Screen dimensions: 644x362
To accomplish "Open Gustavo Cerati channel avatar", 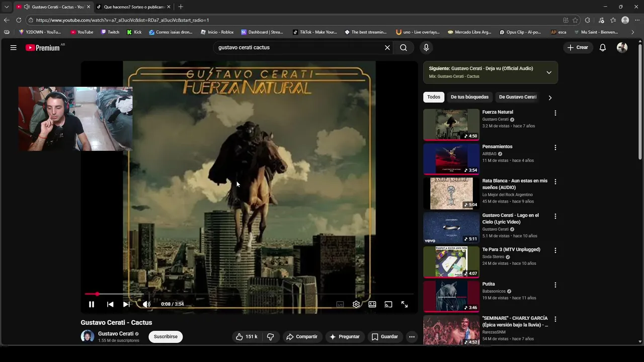I will (88, 337).
